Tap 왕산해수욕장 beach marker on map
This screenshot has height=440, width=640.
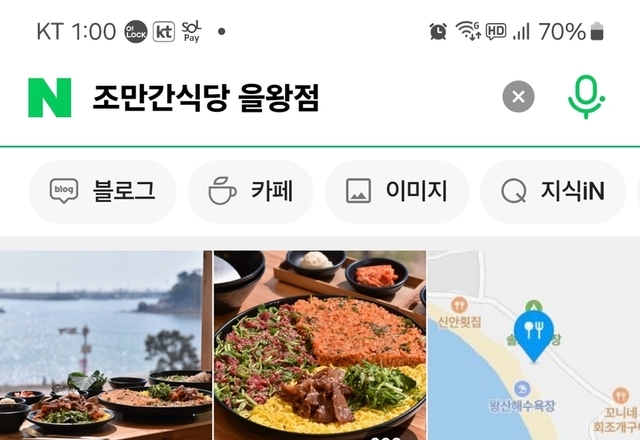522,397
